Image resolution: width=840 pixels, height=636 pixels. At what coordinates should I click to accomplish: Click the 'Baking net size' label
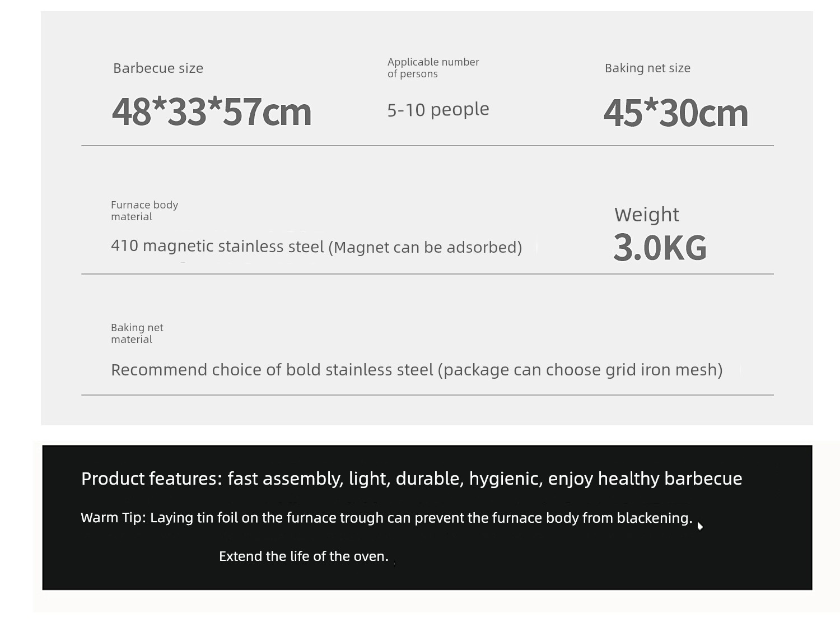pos(647,68)
